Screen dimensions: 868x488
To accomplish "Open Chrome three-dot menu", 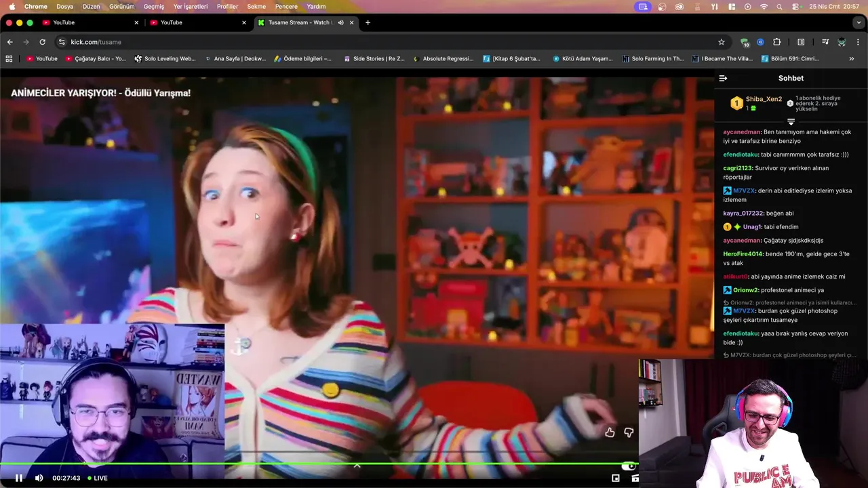I will (859, 42).
